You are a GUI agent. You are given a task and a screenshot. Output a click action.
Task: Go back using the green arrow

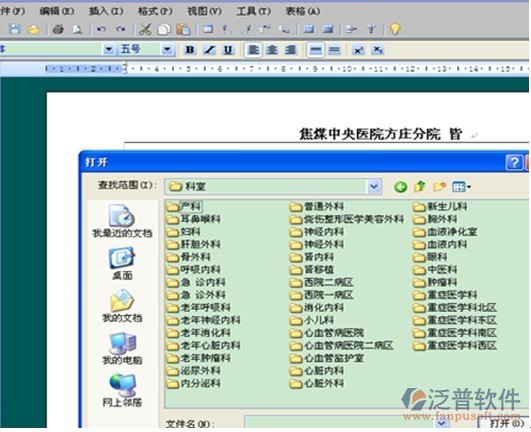pyautogui.click(x=400, y=187)
